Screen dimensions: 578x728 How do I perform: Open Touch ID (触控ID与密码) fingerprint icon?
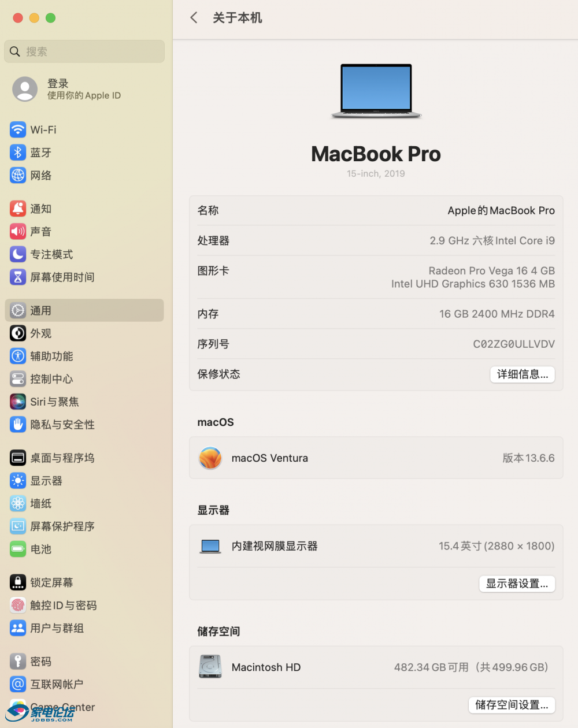[18, 605]
